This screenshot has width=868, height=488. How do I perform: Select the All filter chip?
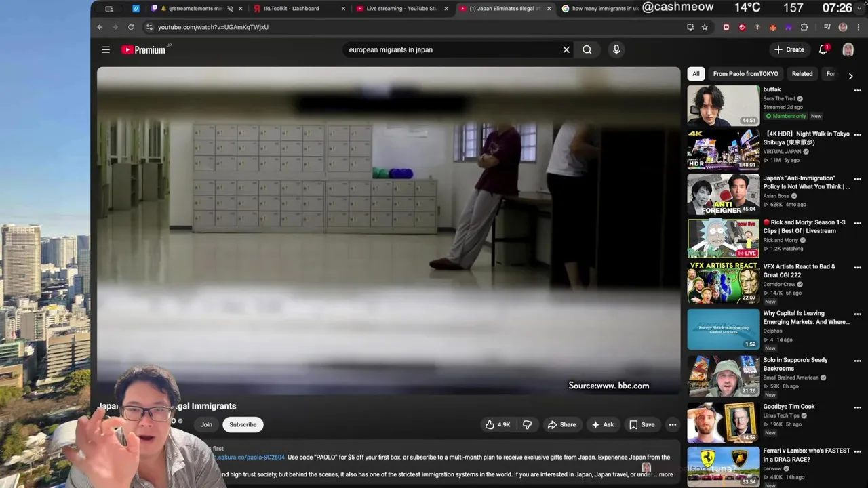(696, 74)
